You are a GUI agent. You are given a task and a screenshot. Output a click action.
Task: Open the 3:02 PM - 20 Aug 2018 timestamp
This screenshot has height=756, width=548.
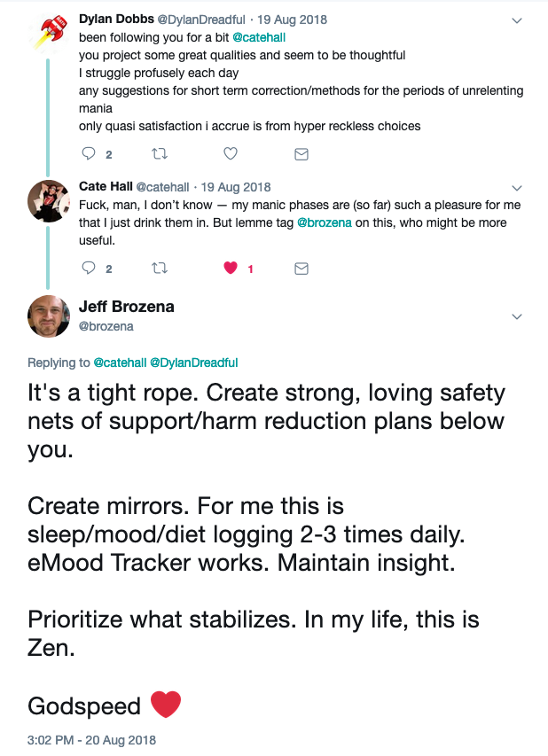pyautogui.click(x=91, y=740)
